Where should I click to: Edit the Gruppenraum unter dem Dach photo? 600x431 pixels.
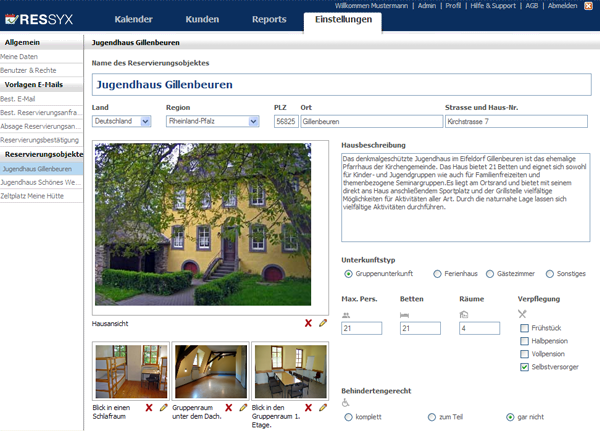click(x=243, y=408)
